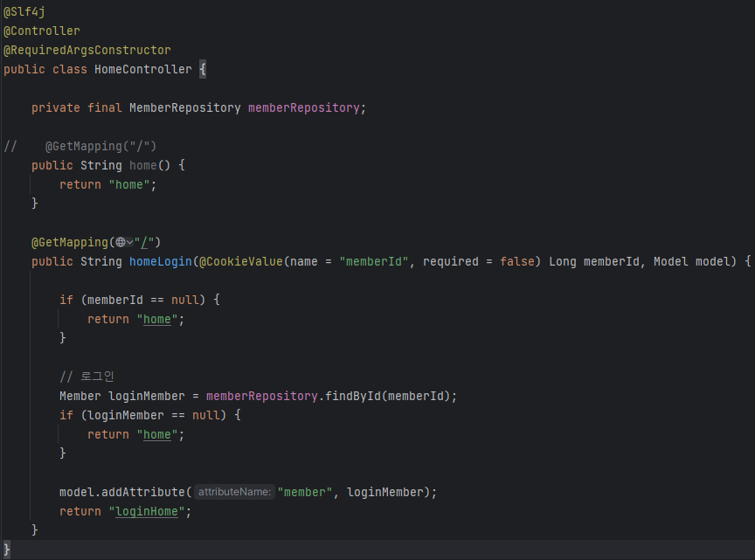755x560 pixels.
Task: Click the MemberRepository type in the field declaration
Action: (x=185, y=107)
